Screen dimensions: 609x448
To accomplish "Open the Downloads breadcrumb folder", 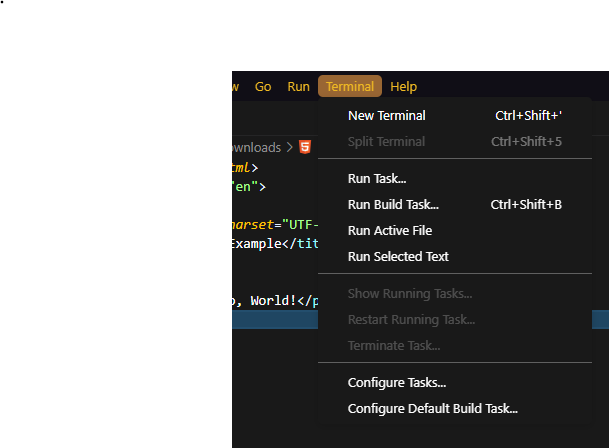I will (257, 147).
